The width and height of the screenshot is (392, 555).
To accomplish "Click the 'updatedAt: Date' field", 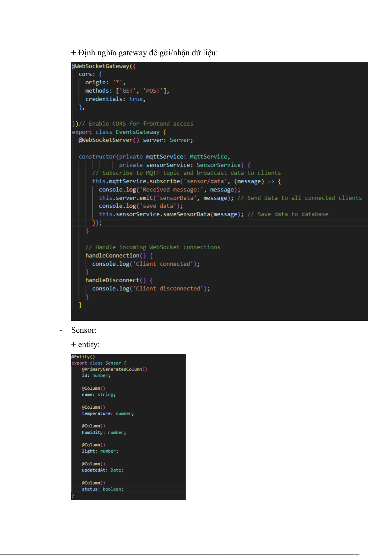I will click(x=102, y=470).
